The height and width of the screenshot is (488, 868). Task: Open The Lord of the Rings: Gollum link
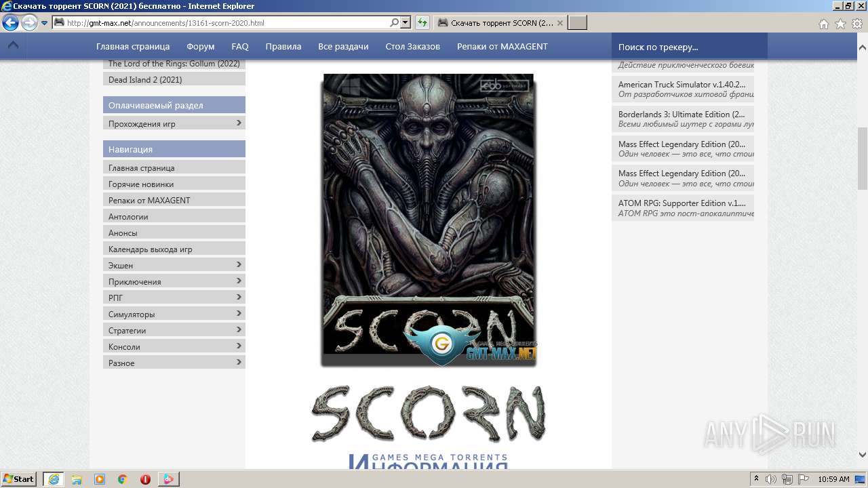coord(174,64)
